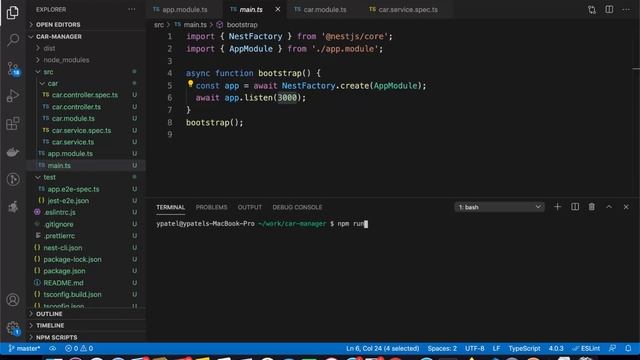Open car.controller.spec.ts in explorer

pyautogui.click(x=86, y=95)
